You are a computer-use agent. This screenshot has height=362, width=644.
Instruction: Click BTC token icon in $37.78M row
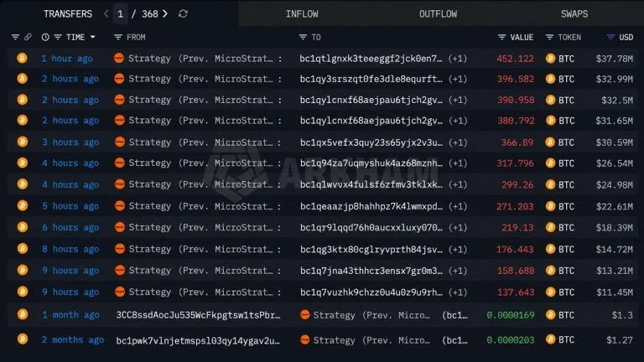pos(550,59)
